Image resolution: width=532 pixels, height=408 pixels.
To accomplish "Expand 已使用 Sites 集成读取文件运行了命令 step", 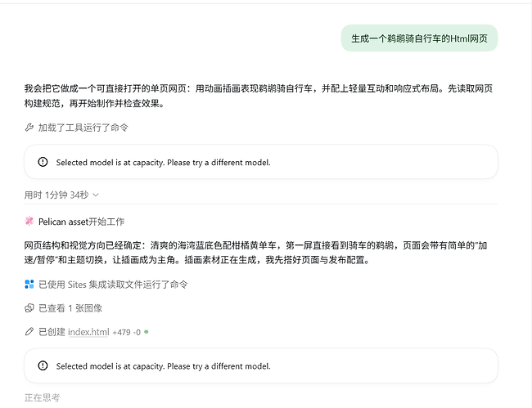I will pyautogui.click(x=113, y=285).
